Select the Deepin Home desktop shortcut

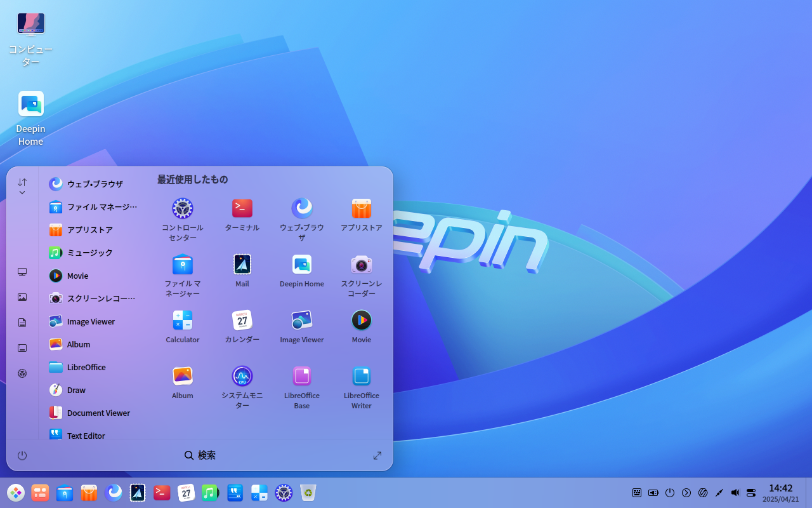pyautogui.click(x=30, y=118)
